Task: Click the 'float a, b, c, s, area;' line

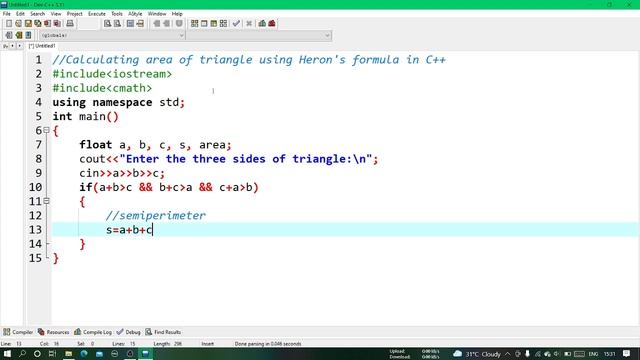Action: (156, 144)
